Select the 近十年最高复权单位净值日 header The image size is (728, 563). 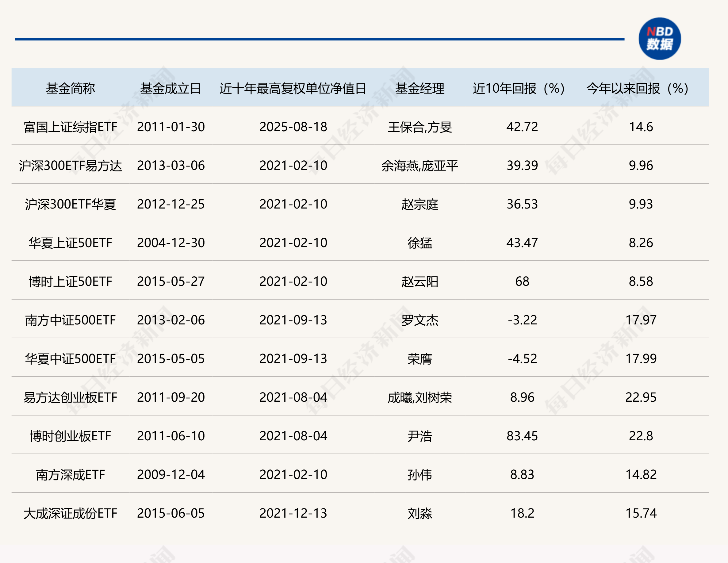[293, 88]
